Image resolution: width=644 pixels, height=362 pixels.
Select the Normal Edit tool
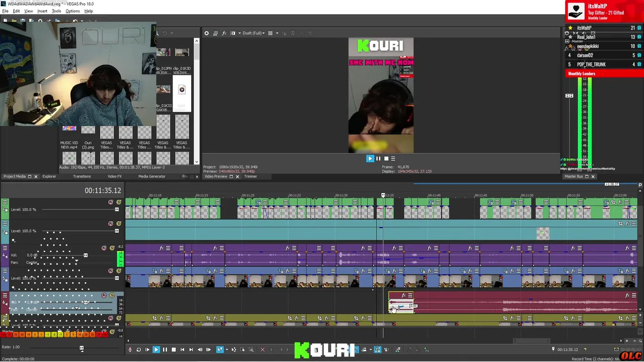[x=219, y=349]
